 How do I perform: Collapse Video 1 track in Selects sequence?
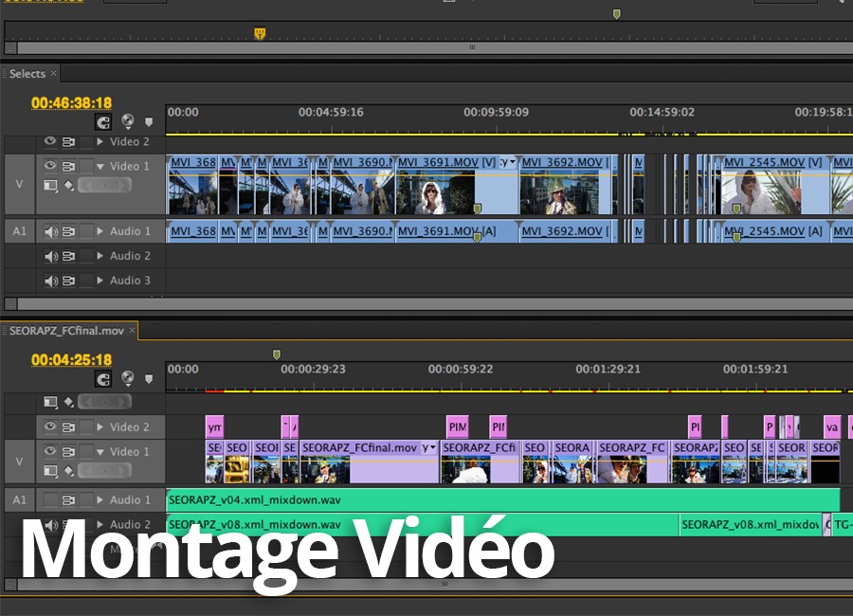click(x=100, y=167)
